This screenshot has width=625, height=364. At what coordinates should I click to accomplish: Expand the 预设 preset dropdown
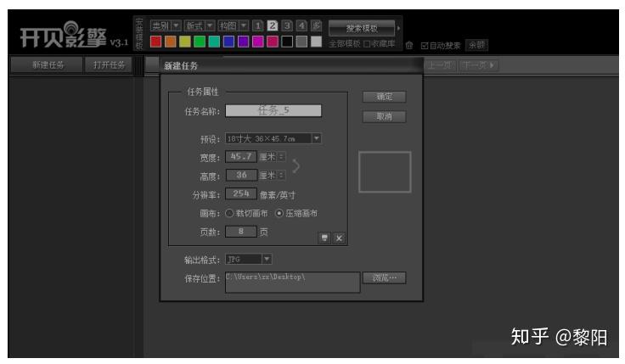point(317,138)
